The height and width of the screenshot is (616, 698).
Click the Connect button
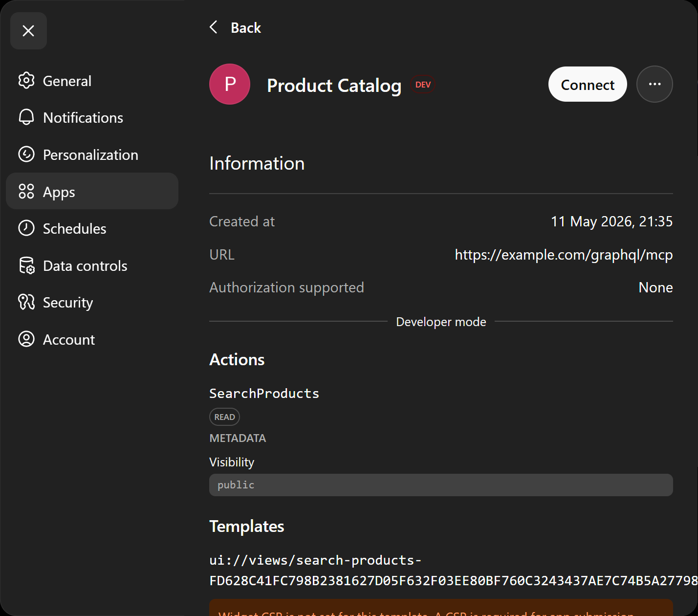point(588,84)
